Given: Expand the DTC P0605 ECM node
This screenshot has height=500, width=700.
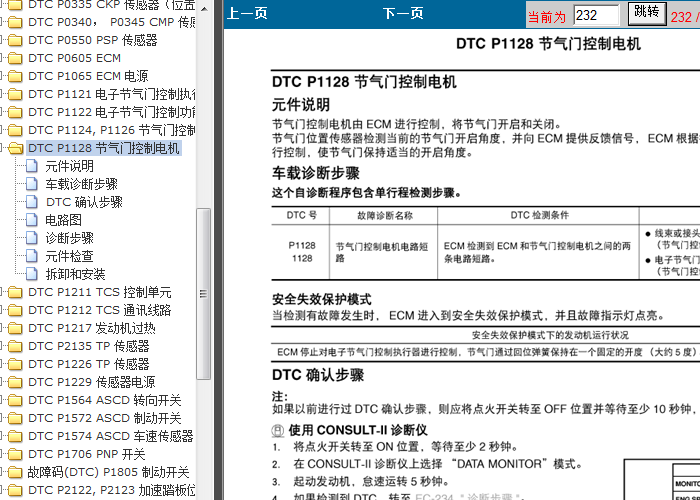Looking at the screenshot, I should click(2, 58).
